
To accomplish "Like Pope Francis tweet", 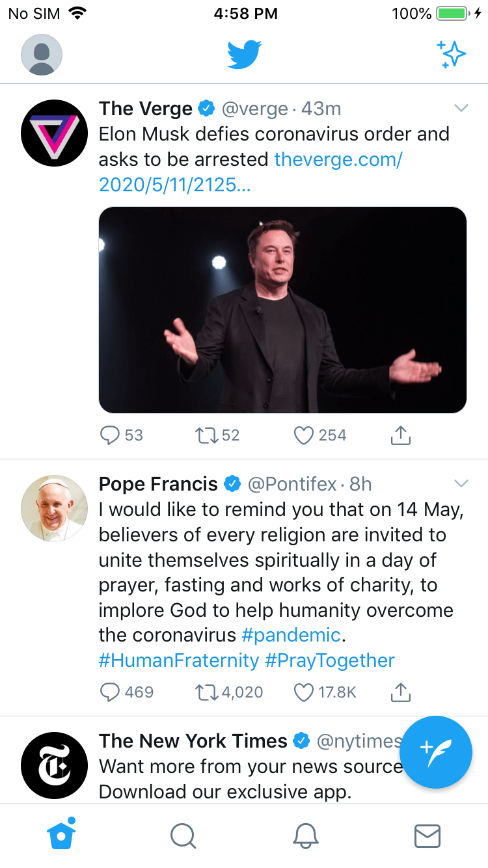I will [x=304, y=692].
